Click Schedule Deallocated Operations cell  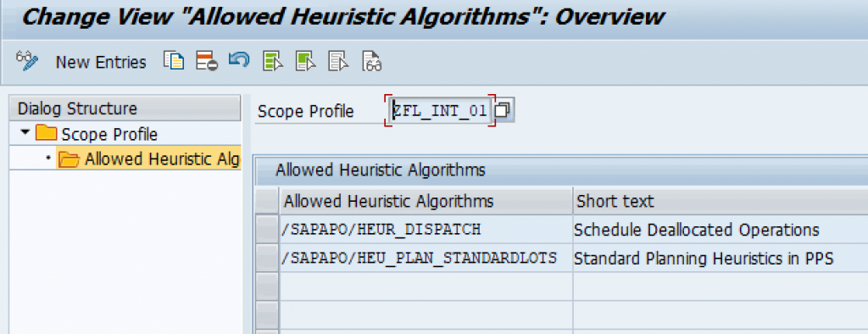(x=721, y=230)
